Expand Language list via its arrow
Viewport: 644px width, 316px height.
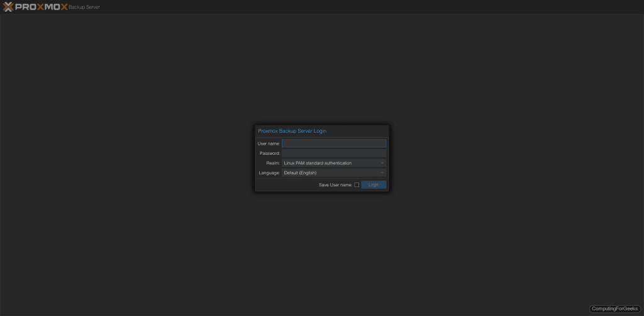pos(382,173)
